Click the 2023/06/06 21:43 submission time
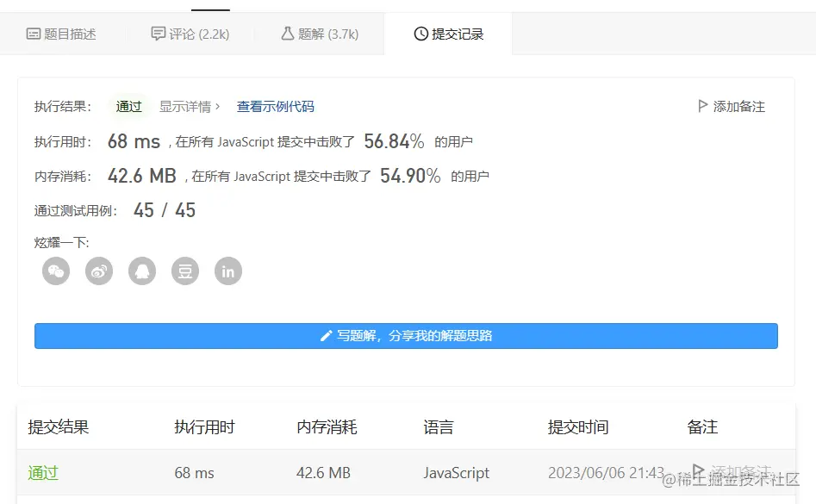 click(607, 473)
